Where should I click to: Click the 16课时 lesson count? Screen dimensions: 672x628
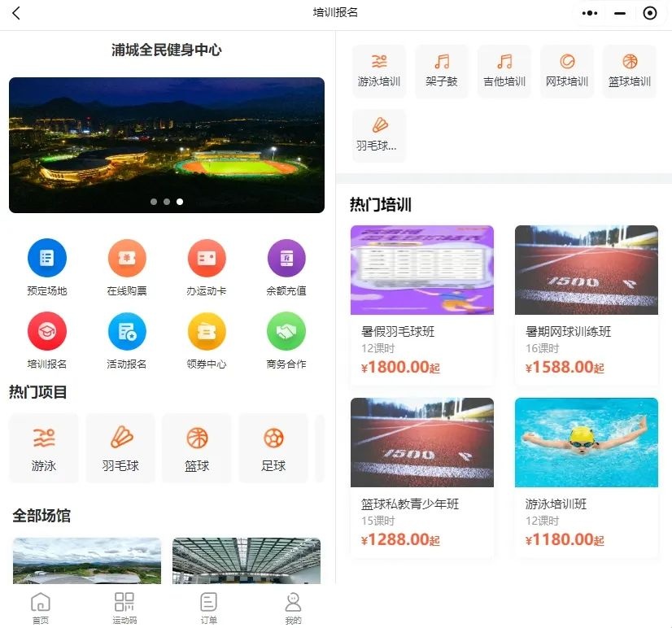(542, 348)
